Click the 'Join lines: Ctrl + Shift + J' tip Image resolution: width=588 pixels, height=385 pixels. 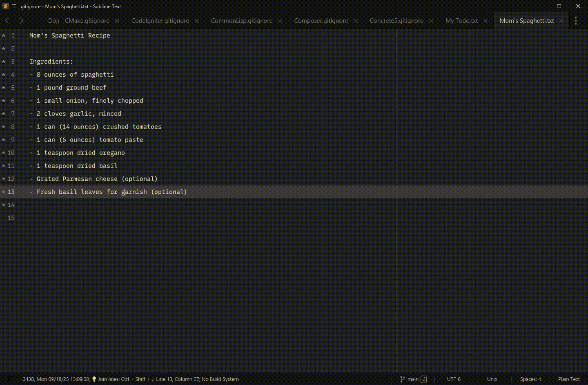point(125,379)
